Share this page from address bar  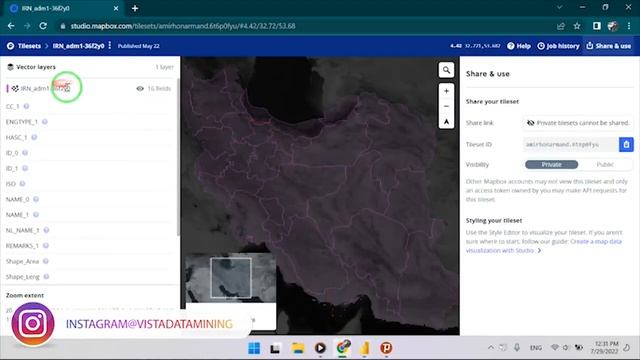(x=560, y=26)
